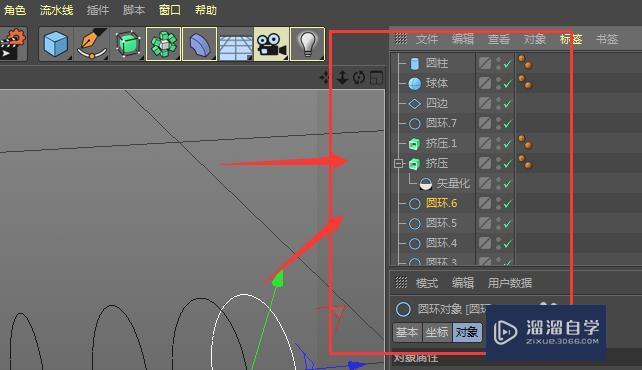Screen dimensions: 642x370
Task: Select the 圆环.5 object
Action: [x=441, y=223]
